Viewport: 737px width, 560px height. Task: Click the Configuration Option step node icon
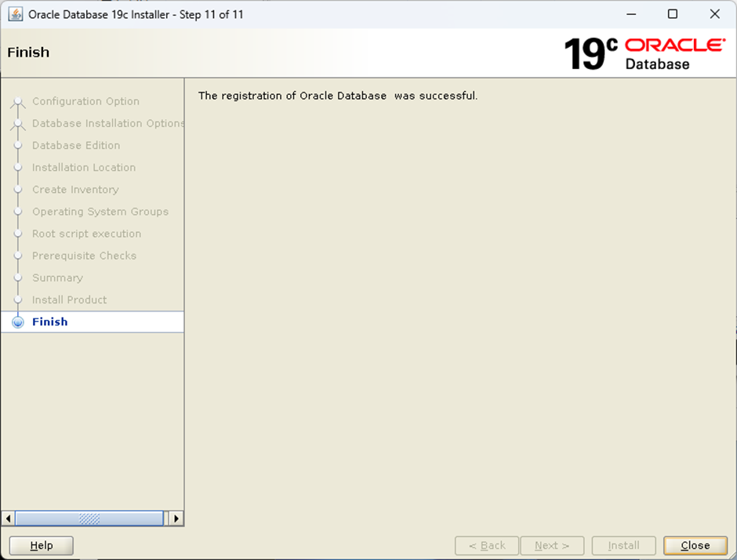[x=18, y=101]
